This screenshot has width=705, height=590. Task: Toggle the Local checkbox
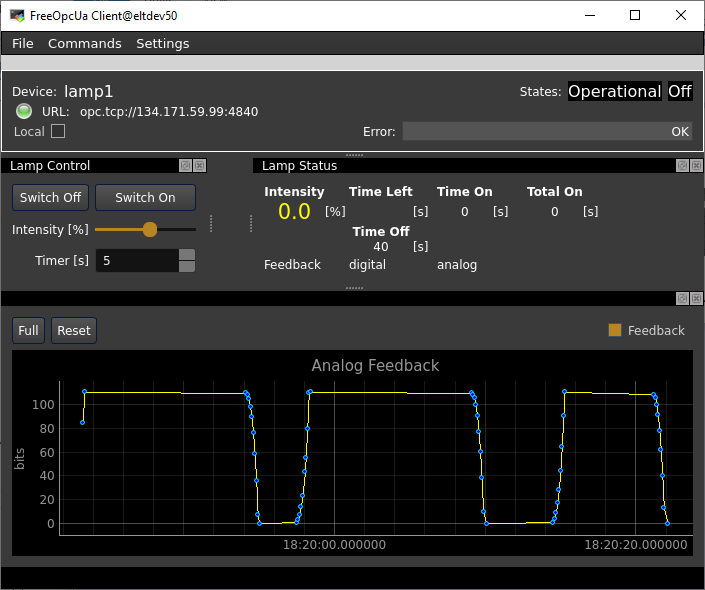(58, 131)
